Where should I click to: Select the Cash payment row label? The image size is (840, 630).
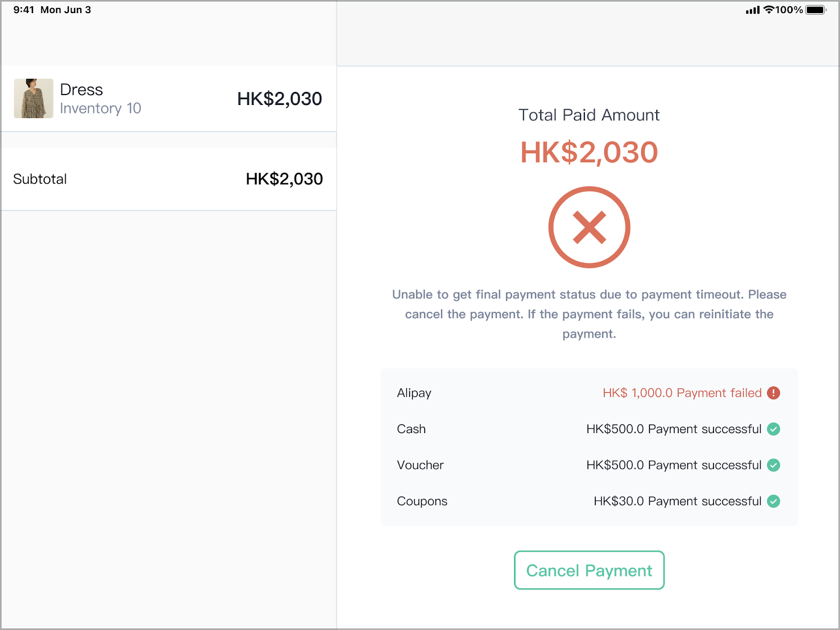[x=411, y=429]
